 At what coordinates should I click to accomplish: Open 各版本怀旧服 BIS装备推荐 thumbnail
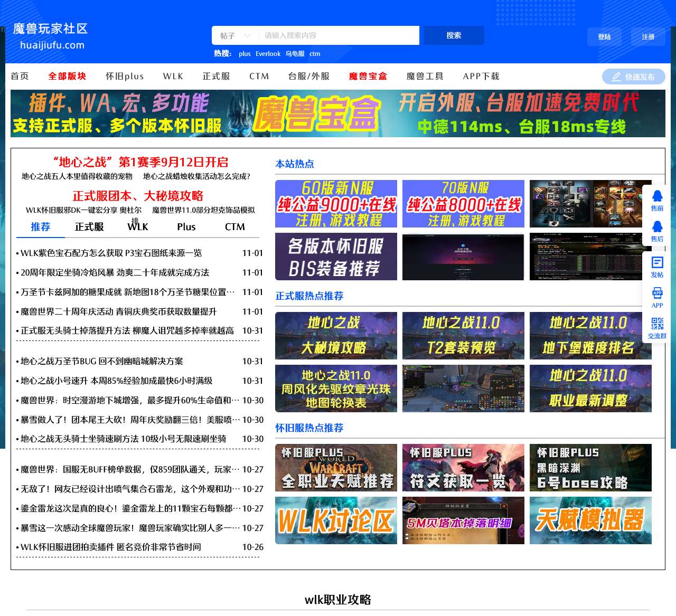[x=336, y=257]
